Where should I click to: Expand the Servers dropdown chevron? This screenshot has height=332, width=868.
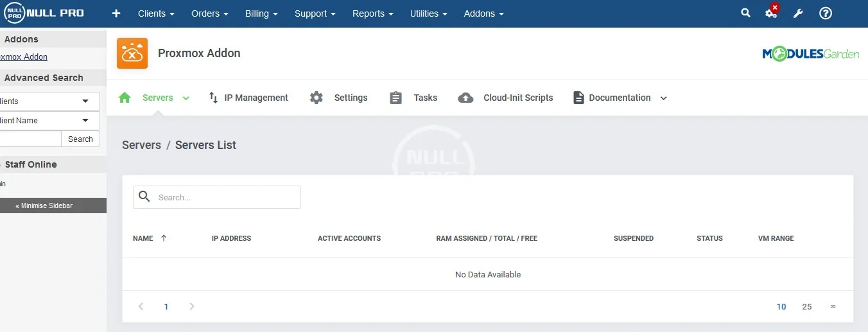(186, 98)
